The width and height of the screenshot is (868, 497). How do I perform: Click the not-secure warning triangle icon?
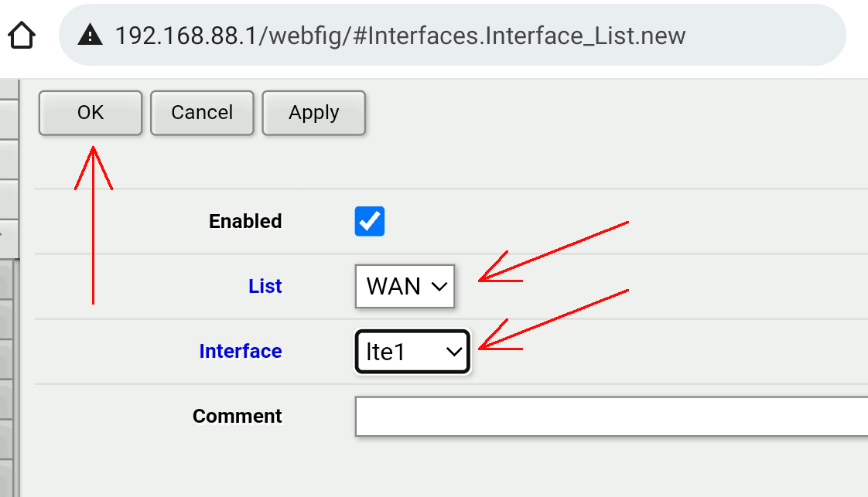[91, 35]
